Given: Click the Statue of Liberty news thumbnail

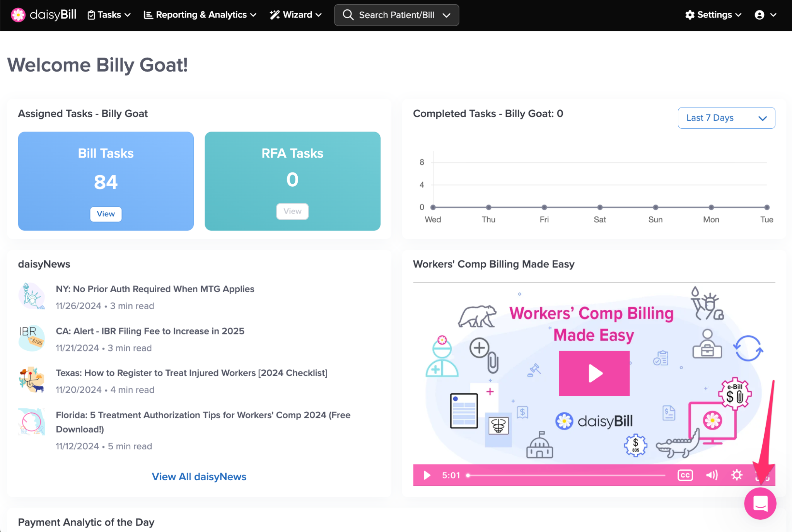Looking at the screenshot, I should point(32,296).
